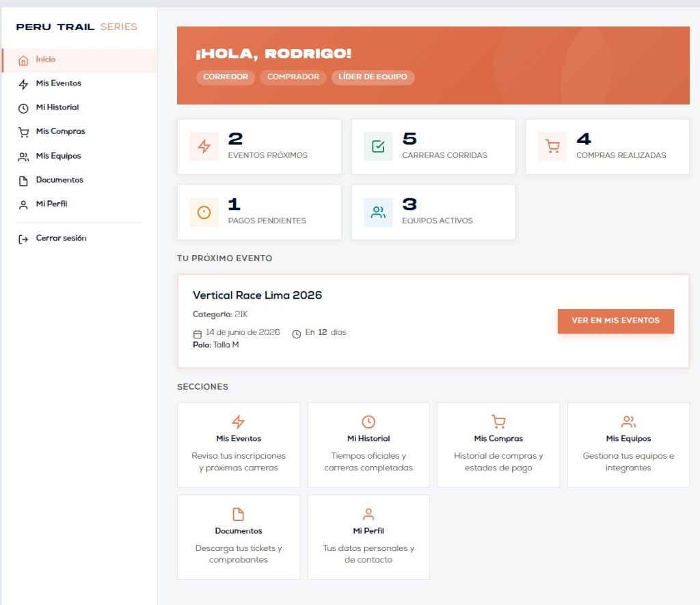Screen dimensions: 700x605
Task: Click the Inicio home icon in sidebar
Action: [x=23, y=60]
